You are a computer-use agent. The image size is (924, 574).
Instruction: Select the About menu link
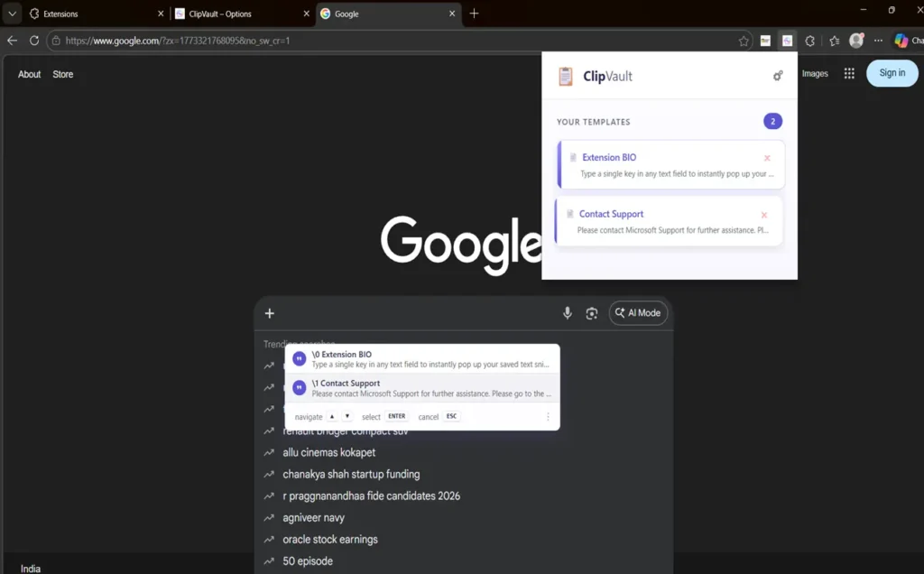pos(29,74)
